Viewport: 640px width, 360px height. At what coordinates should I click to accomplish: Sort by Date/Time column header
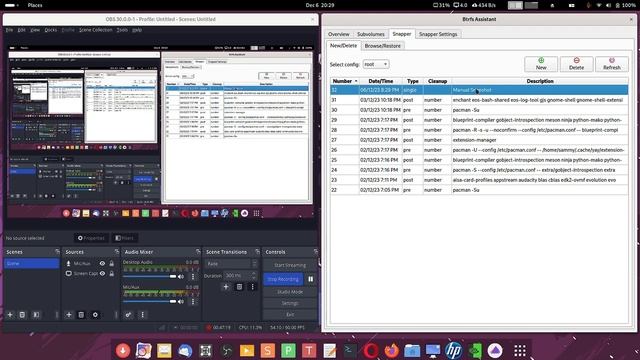pyautogui.click(x=380, y=81)
